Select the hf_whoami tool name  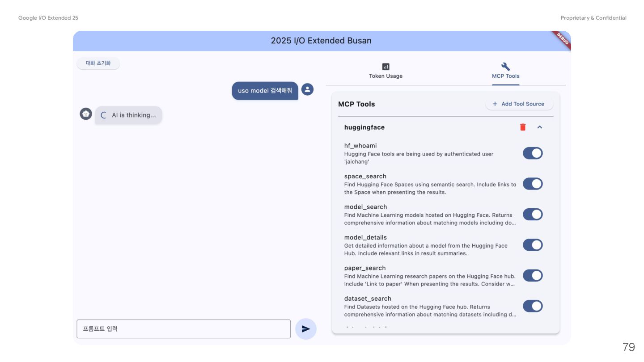tap(360, 146)
